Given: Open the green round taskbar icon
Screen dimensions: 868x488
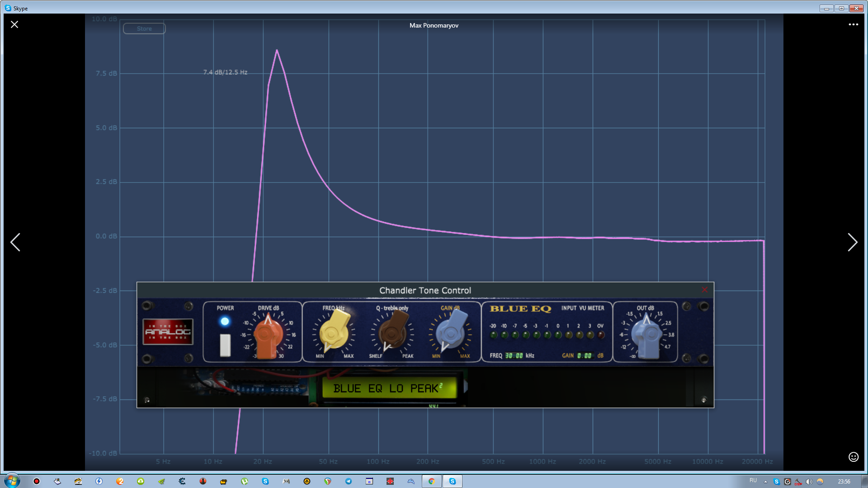Looking at the screenshot, I should pyautogui.click(x=141, y=481).
